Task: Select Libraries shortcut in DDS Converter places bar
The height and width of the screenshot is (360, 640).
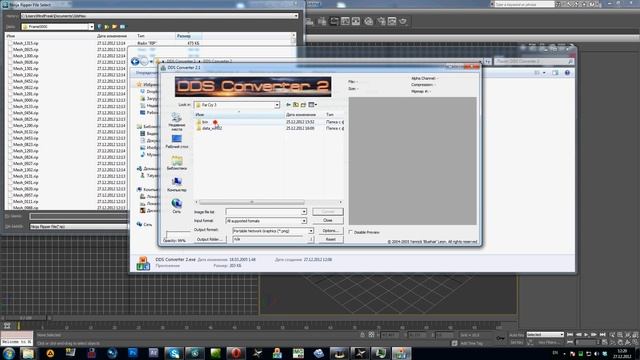Action: point(177,163)
